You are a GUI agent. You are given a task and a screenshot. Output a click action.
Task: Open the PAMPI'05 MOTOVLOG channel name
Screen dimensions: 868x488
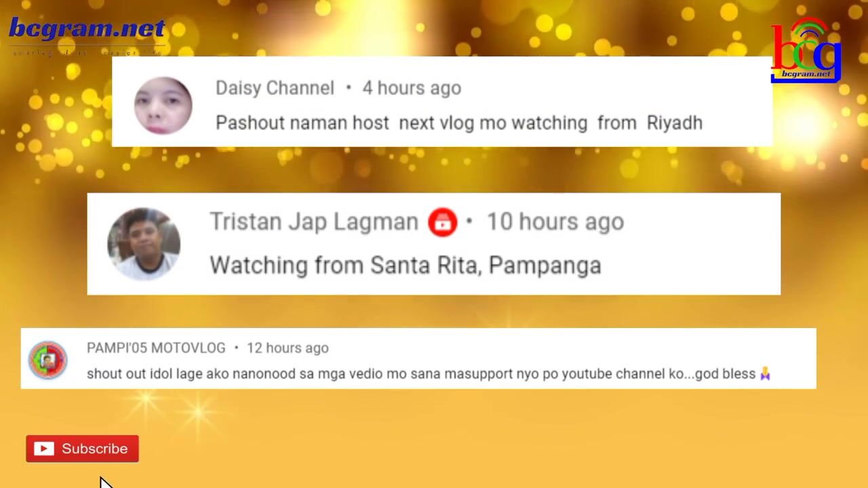pyautogui.click(x=156, y=348)
